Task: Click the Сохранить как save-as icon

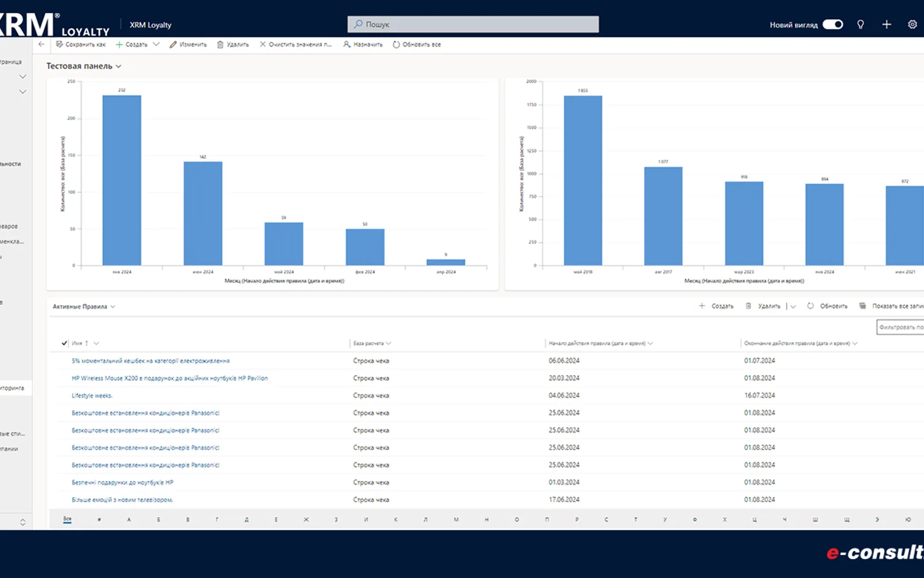Action: pyautogui.click(x=59, y=44)
